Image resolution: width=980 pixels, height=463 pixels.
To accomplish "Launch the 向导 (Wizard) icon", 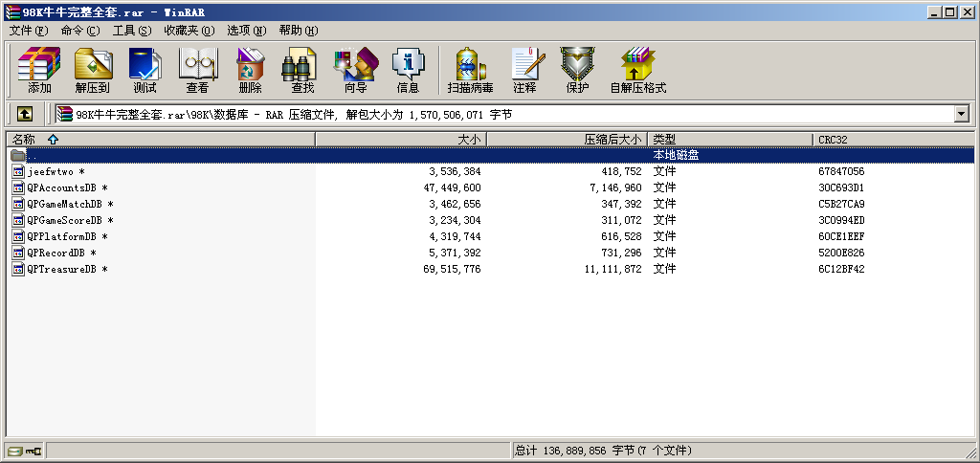I will click(355, 70).
